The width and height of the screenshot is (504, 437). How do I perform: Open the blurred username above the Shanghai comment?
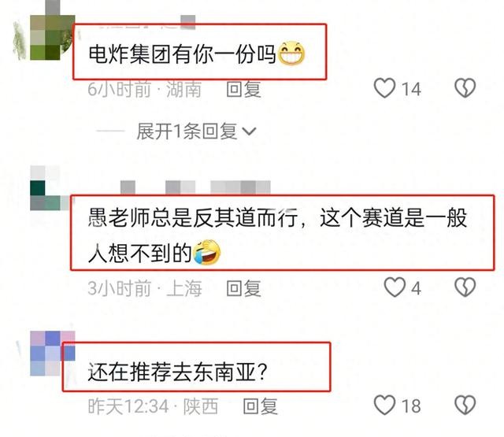(195, 187)
